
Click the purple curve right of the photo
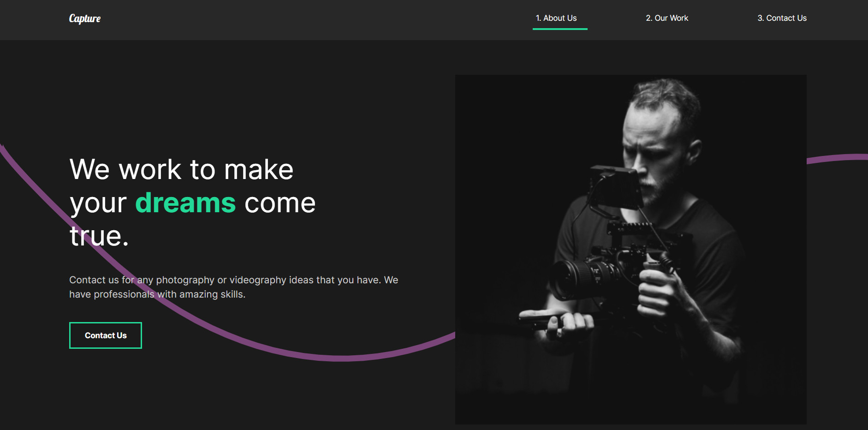(837, 158)
